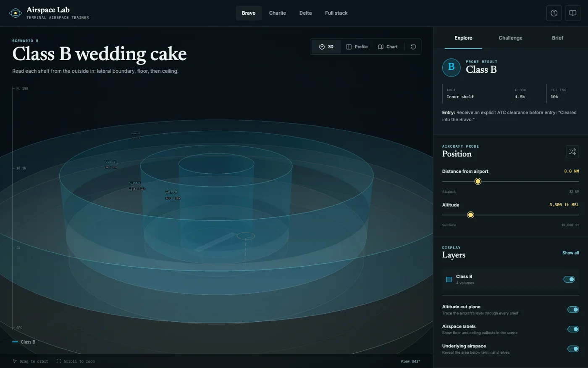Image resolution: width=588 pixels, height=368 pixels.
Task: Toggle Underlying airspace switch
Action: (573, 349)
